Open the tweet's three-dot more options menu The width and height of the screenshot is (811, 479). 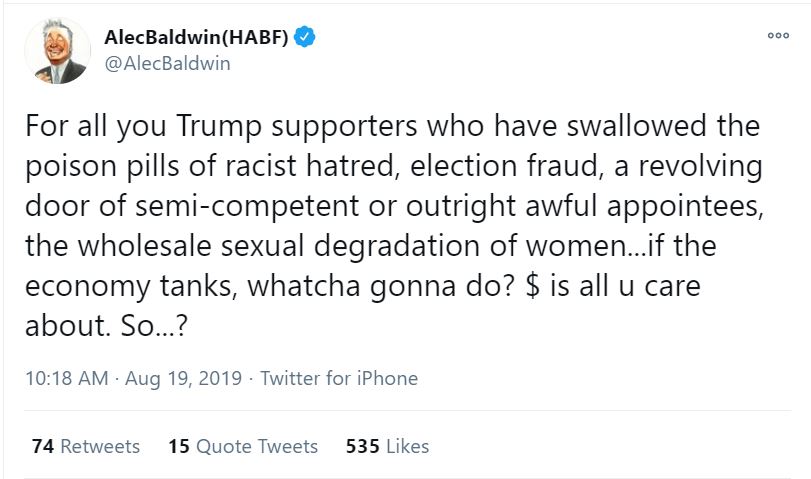click(x=777, y=36)
